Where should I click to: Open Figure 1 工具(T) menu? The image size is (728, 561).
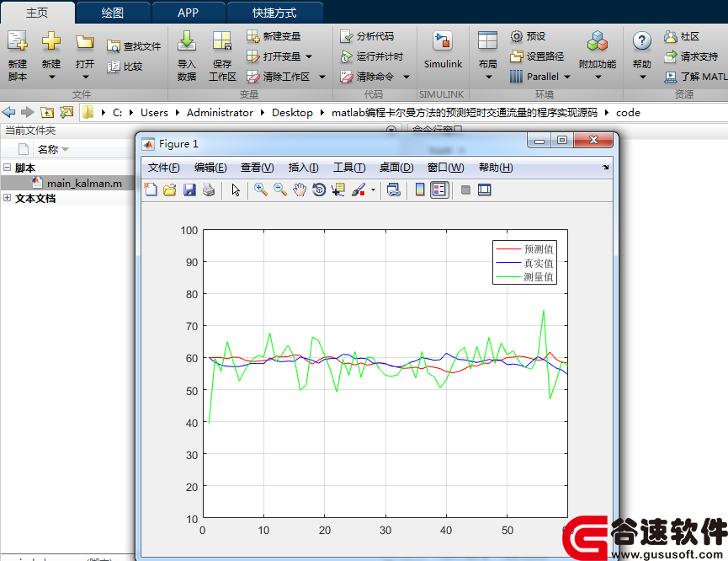click(349, 168)
